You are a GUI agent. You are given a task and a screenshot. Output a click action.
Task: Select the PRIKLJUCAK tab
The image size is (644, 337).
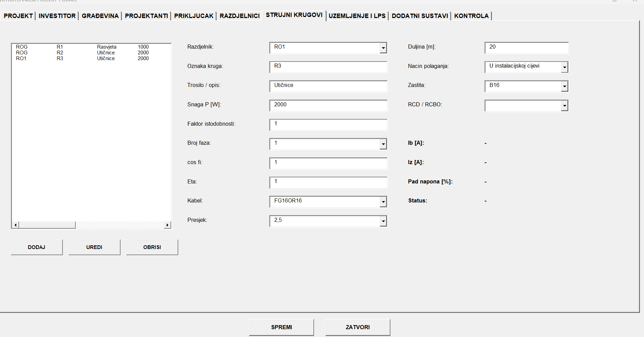click(194, 16)
